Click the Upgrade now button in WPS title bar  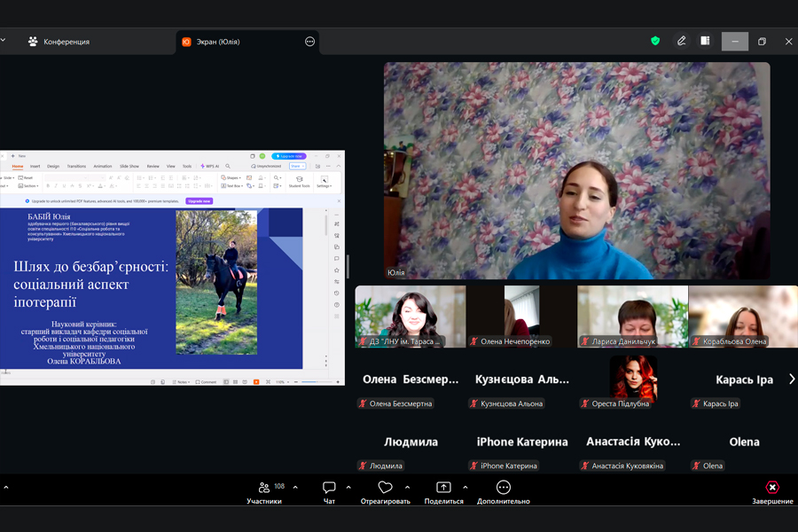click(289, 156)
